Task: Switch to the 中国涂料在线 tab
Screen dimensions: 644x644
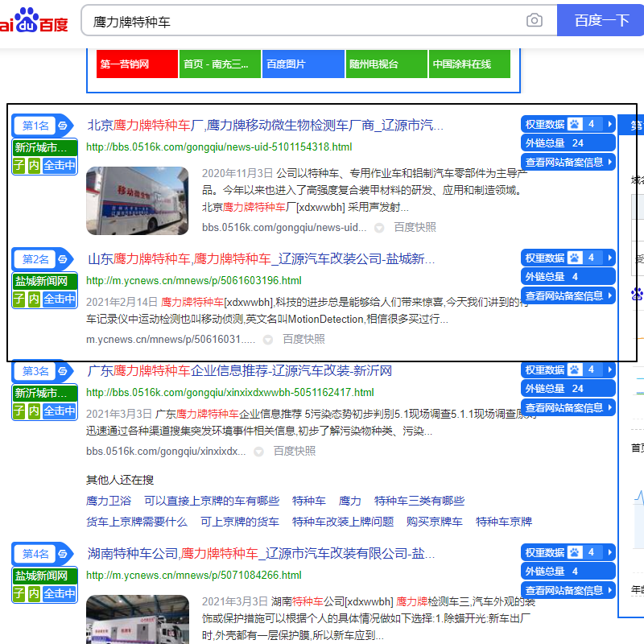Action: click(469, 64)
